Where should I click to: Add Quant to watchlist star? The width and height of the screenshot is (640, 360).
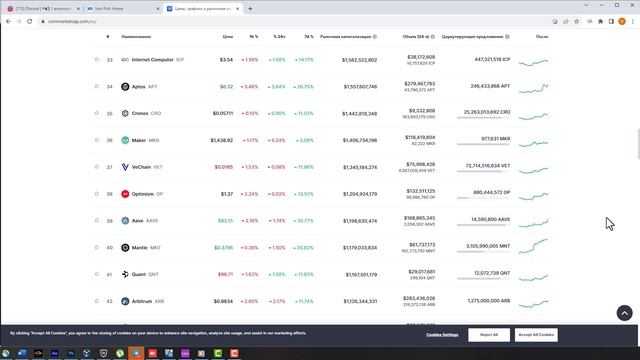pyautogui.click(x=97, y=274)
